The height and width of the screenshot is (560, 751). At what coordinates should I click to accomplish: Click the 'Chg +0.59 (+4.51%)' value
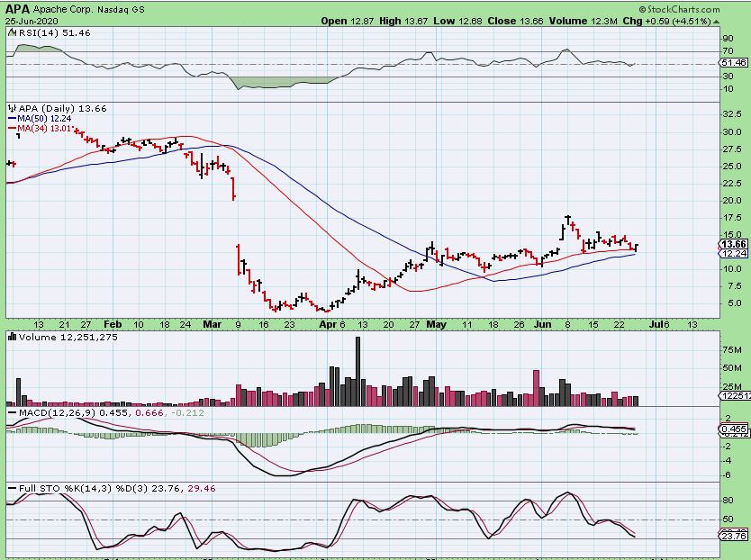[666, 21]
